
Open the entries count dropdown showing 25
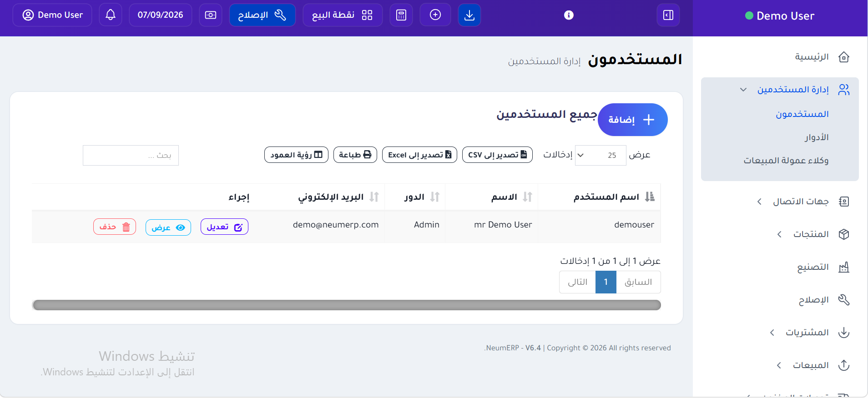pos(601,155)
